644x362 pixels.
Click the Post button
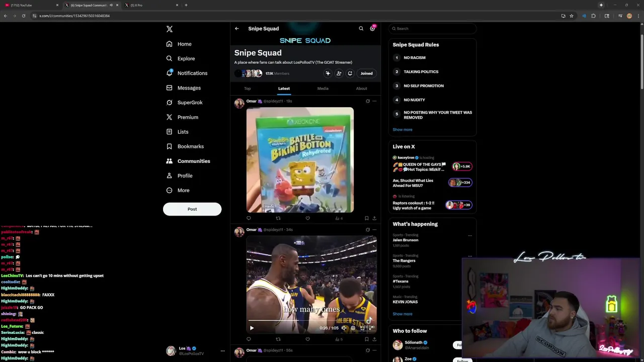(x=192, y=209)
